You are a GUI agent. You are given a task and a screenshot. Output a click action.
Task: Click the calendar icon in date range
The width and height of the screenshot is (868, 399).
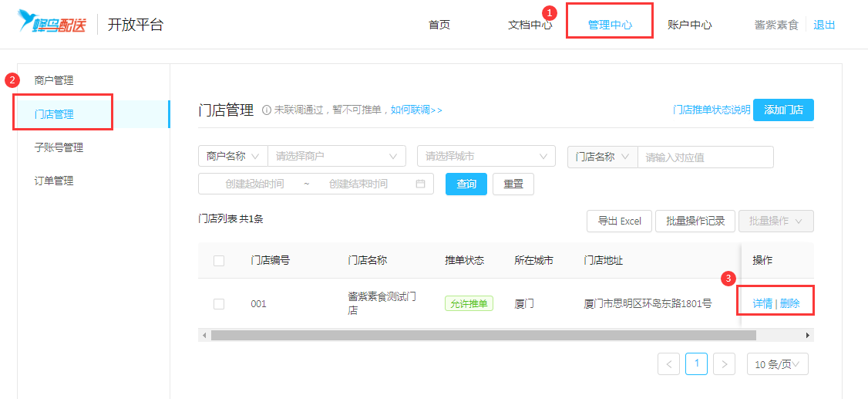[x=420, y=184]
